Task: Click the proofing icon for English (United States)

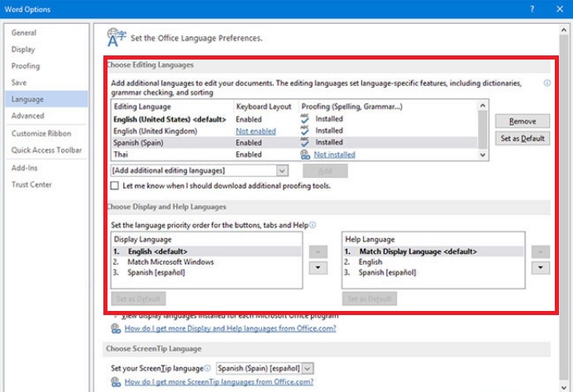Action: point(305,119)
